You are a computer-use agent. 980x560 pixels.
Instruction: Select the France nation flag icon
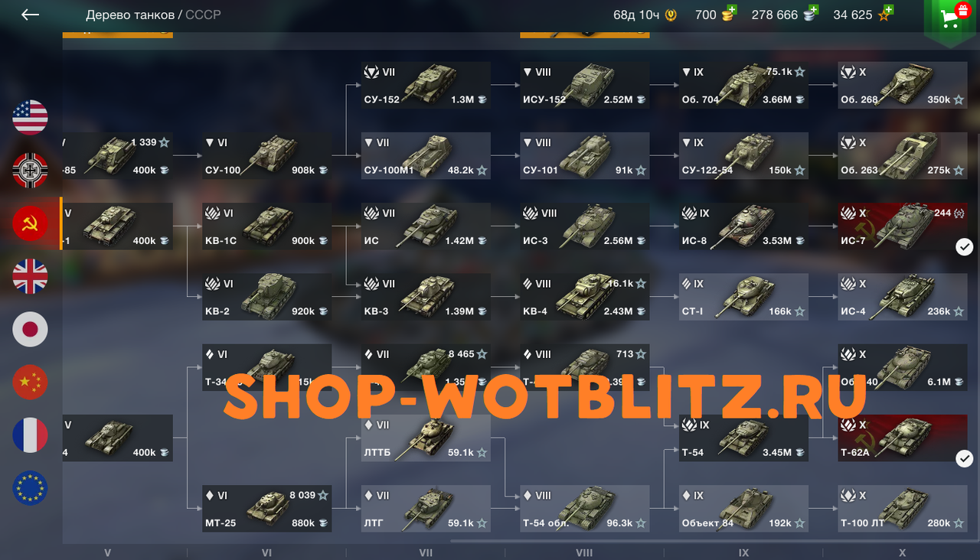(31, 435)
